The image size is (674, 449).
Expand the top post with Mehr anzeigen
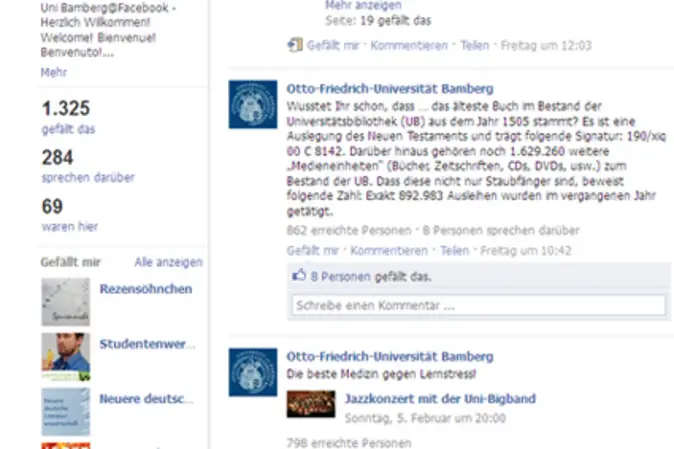coord(363,5)
